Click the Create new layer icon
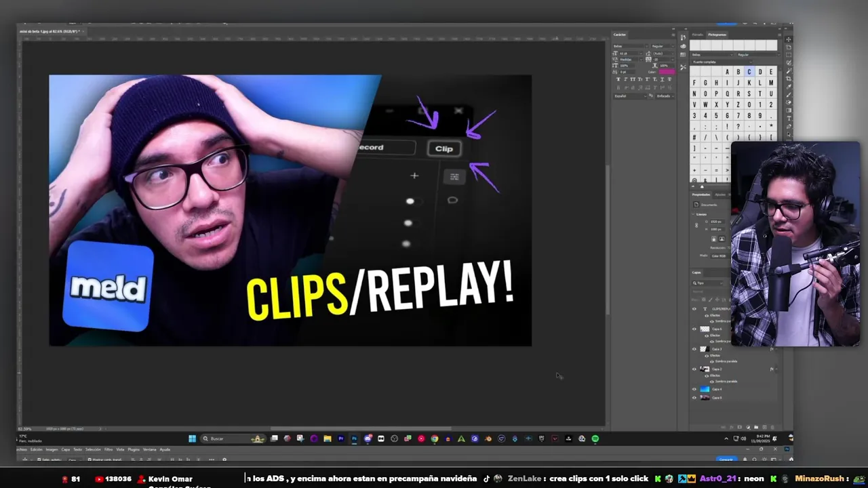Viewport: 868px width, 488px height. [x=764, y=427]
